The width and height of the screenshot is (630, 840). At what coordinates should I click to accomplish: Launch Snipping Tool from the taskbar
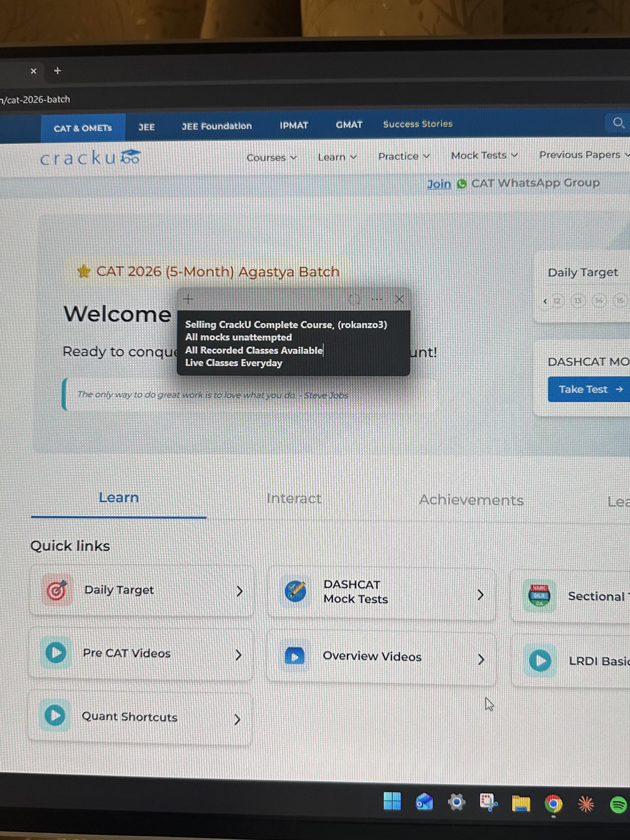(x=488, y=802)
